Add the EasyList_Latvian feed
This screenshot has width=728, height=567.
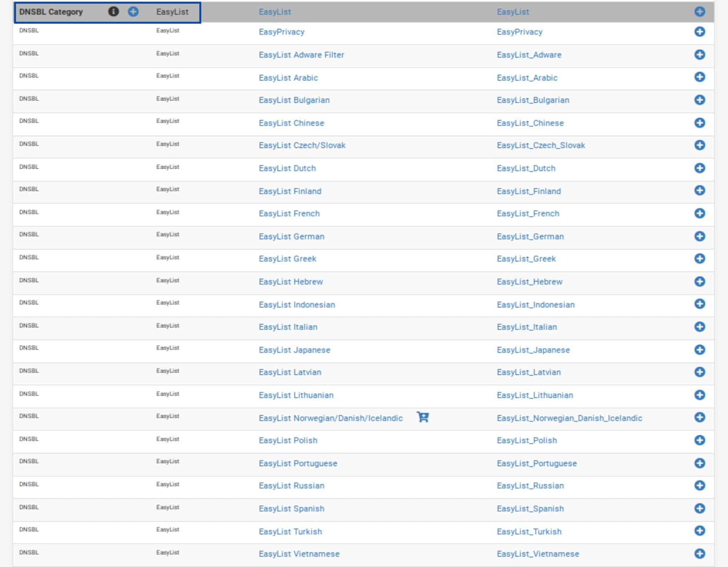pyautogui.click(x=699, y=372)
